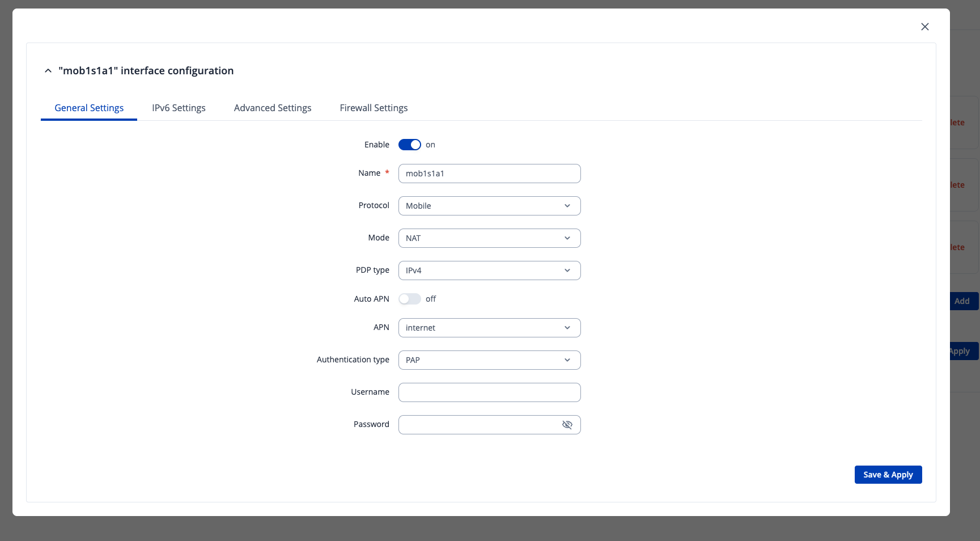The image size is (980, 541).
Task: Open the Advanced Settings tab
Action: point(273,108)
